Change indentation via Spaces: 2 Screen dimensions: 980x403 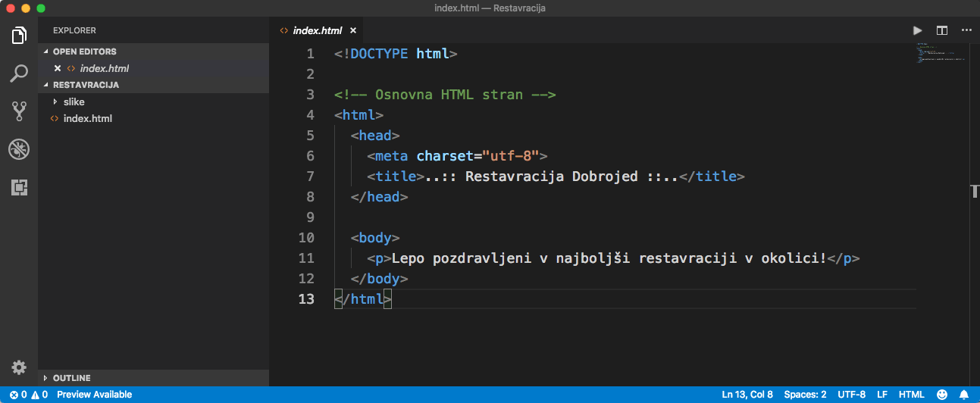[806, 395]
